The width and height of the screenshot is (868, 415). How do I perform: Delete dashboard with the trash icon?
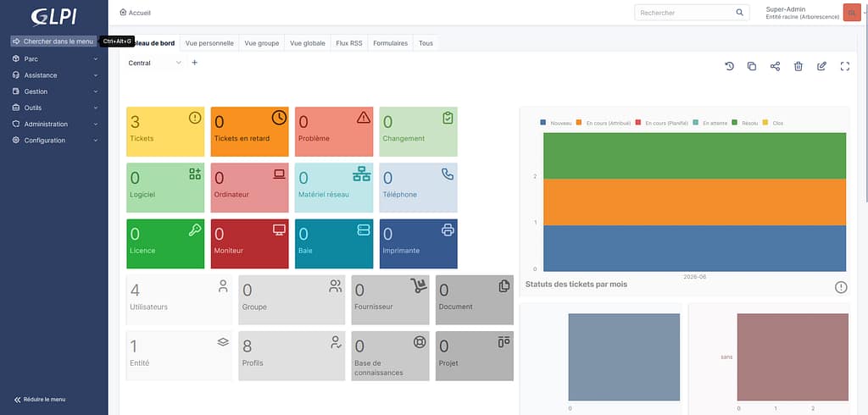pyautogui.click(x=798, y=66)
